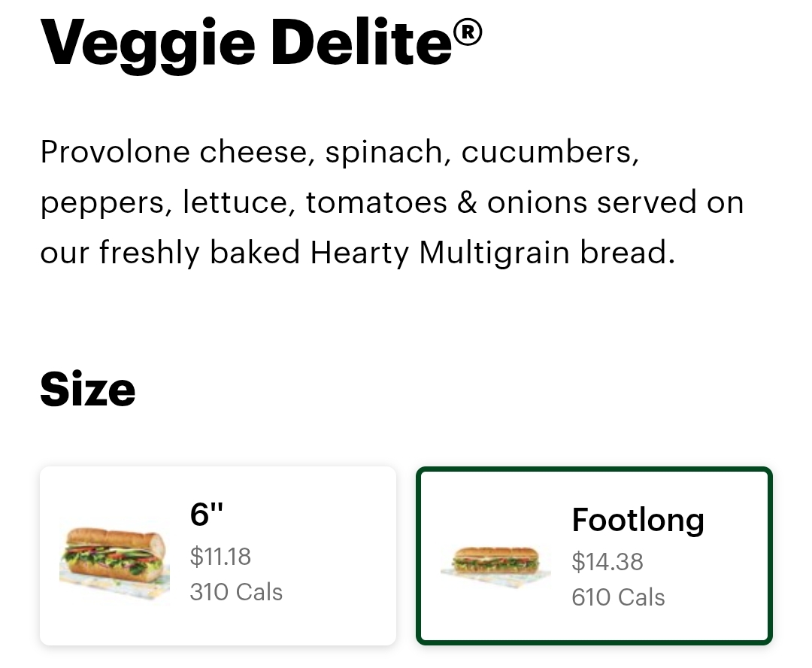Select the Footlong size option card

click(594, 555)
